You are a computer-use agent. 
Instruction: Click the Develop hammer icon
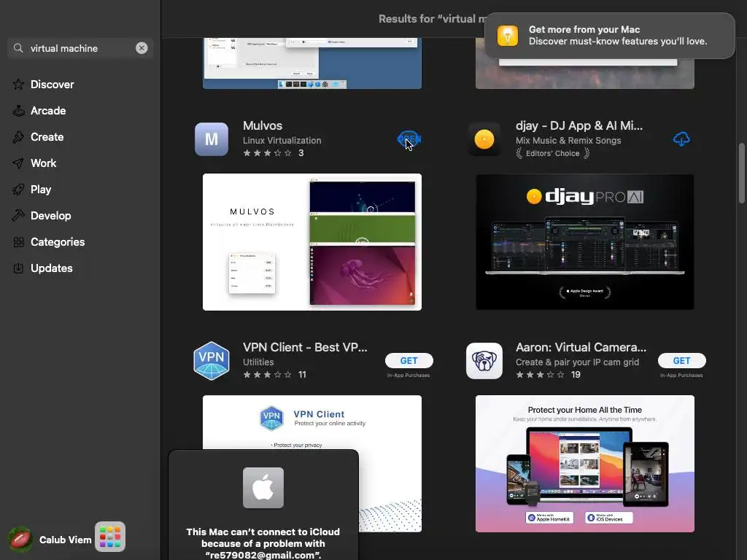18,216
